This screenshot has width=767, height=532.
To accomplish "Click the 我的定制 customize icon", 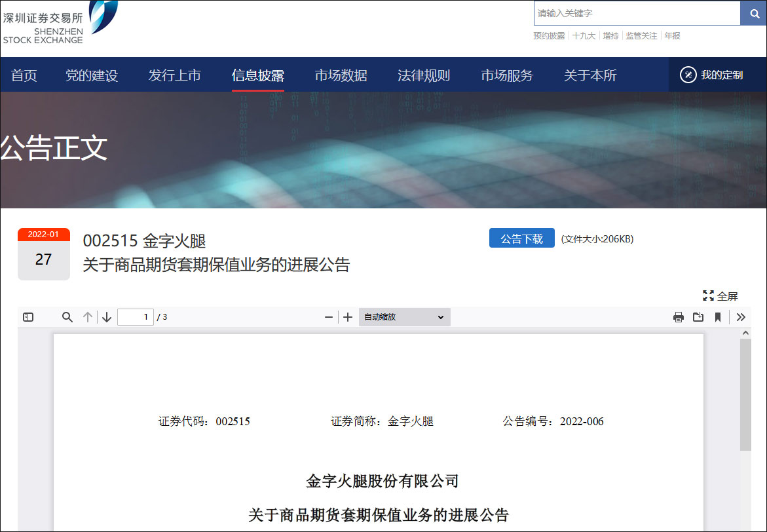I will click(x=688, y=75).
